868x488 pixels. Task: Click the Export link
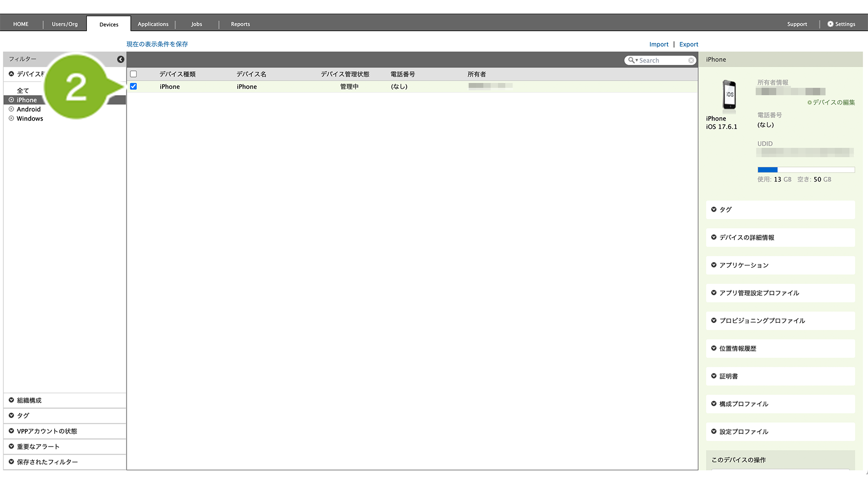pyautogui.click(x=688, y=44)
